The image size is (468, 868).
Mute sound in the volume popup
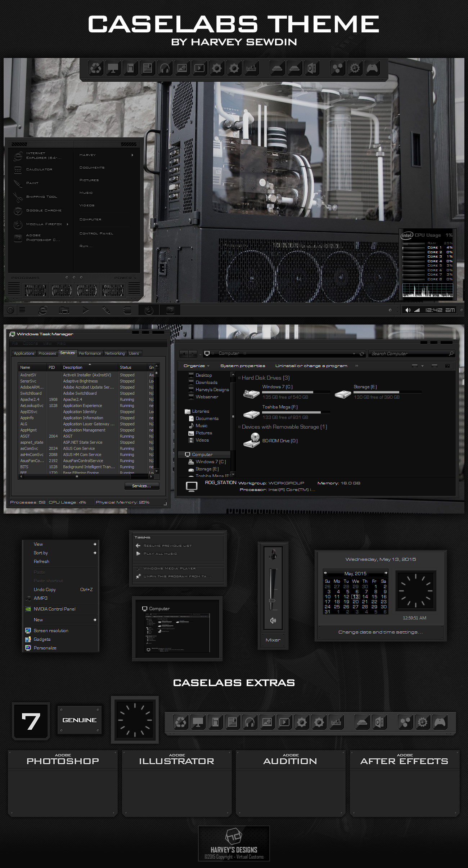(273, 620)
